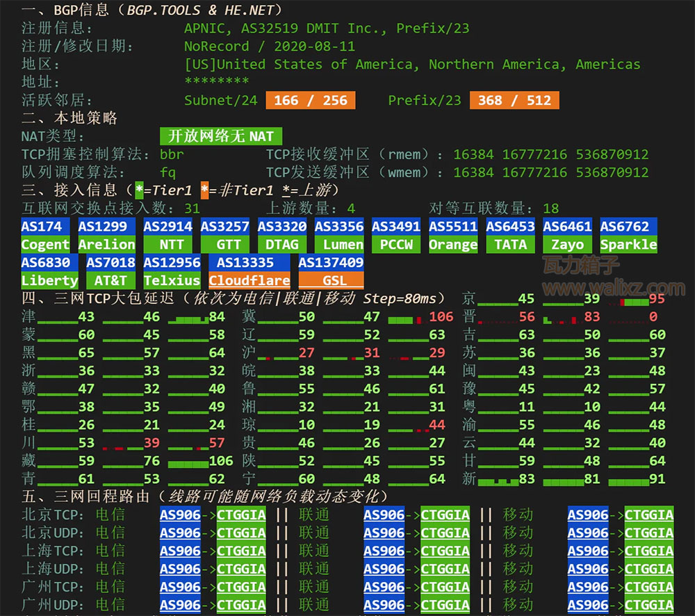Click the "166 / 256" Subnet/24 badge
This screenshot has height=616, width=695.
(x=310, y=100)
